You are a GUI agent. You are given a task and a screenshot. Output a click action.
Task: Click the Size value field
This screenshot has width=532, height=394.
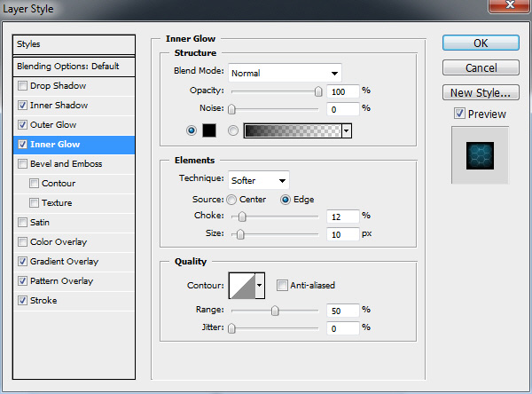click(x=342, y=234)
